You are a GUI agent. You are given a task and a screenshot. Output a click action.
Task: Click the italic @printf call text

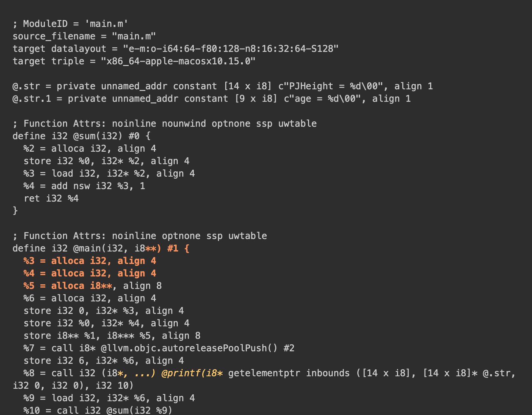(x=192, y=373)
